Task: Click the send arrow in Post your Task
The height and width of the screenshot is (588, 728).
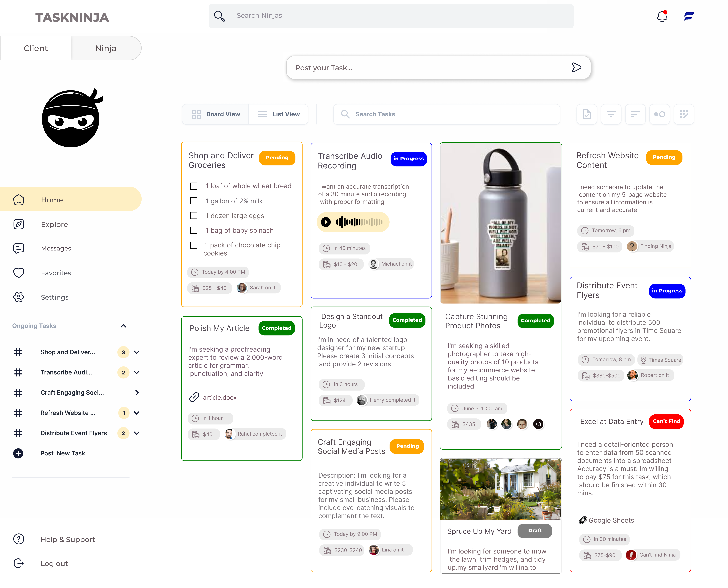Action: pos(576,67)
